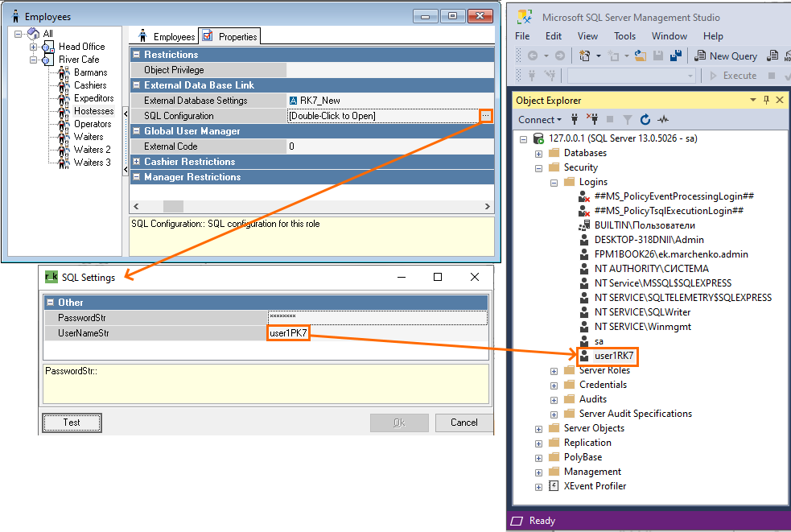The width and height of the screenshot is (791, 532).
Task: Switch to the Properties tab
Action: click(x=230, y=36)
